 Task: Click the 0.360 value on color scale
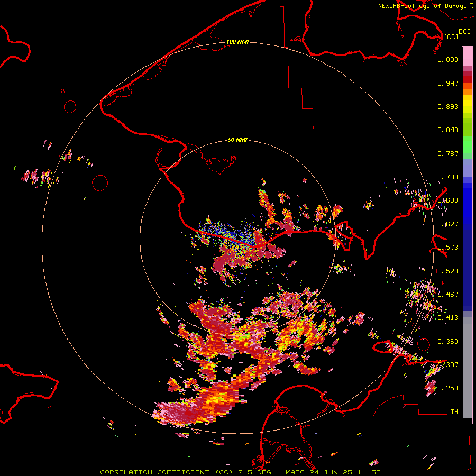pos(448,341)
